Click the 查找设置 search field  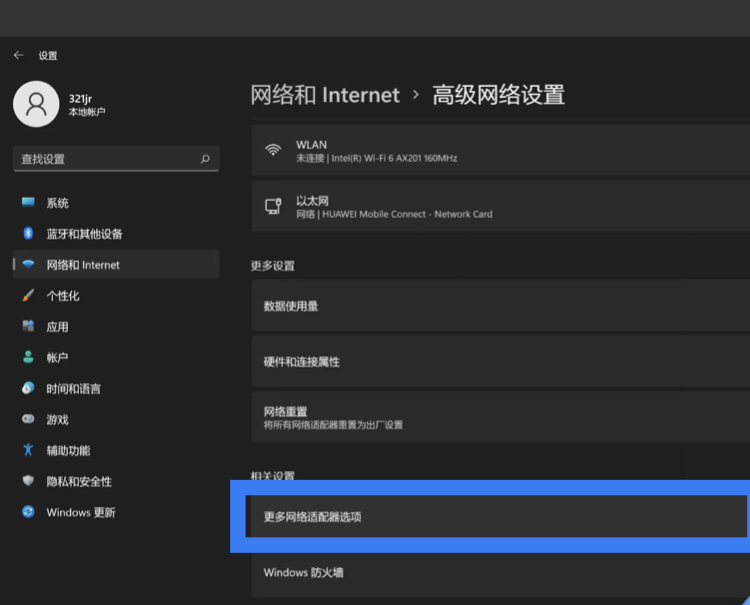point(116,159)
